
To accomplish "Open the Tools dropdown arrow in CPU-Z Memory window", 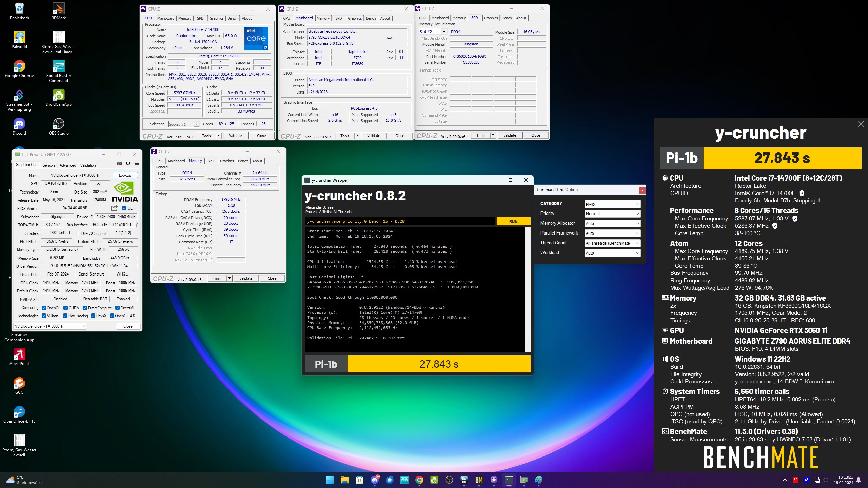I will (x=230, y=278).
